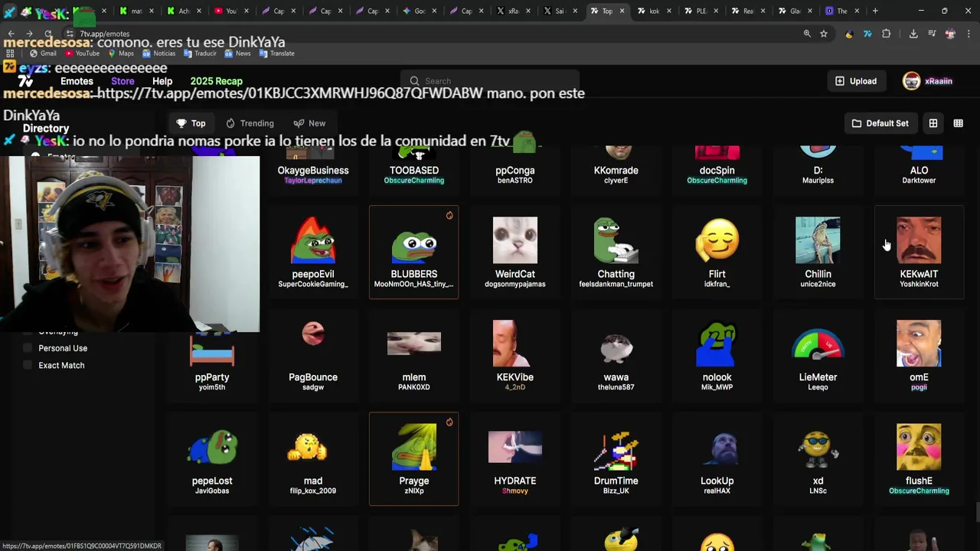The width and height of the screenshot is (980, 551).
Task: Switch to the 'kok' browser tab
Action: (654, 11)
